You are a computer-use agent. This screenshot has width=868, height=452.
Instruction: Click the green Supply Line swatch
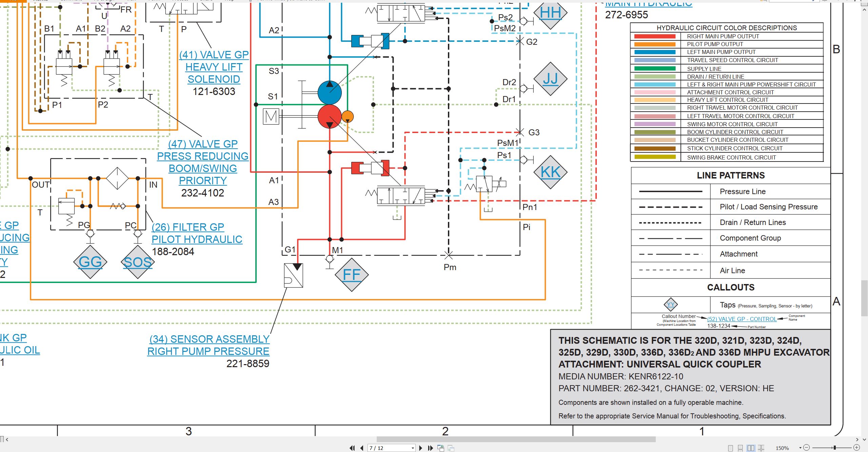coord(655,69)
